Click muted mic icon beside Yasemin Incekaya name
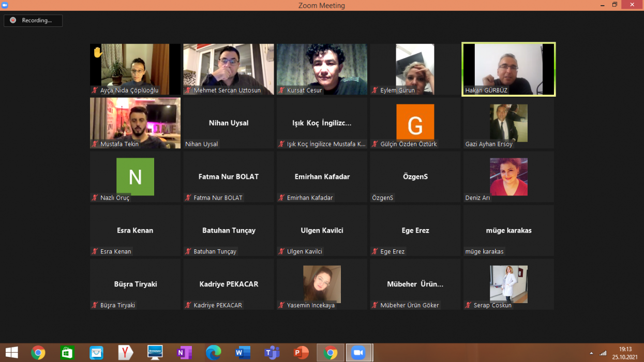Image resolution: width=644 pixels, height=362 pixels. coord(282,306)
